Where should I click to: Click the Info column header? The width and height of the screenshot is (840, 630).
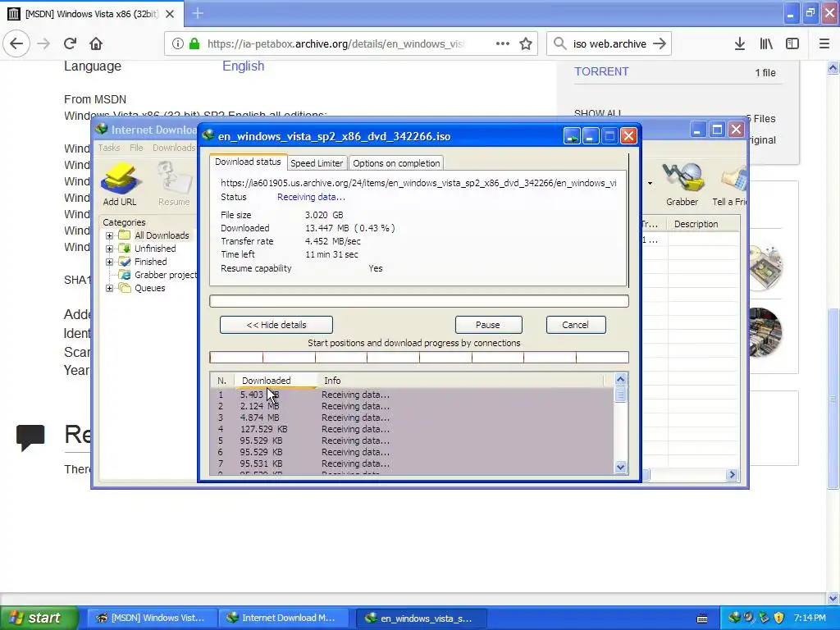click(x=462, y=381)
